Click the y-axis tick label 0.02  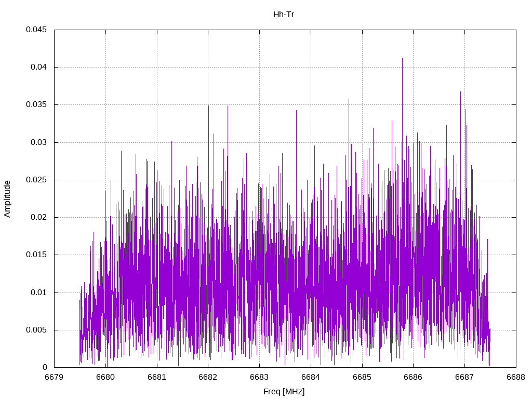click(x=38, y=218)
